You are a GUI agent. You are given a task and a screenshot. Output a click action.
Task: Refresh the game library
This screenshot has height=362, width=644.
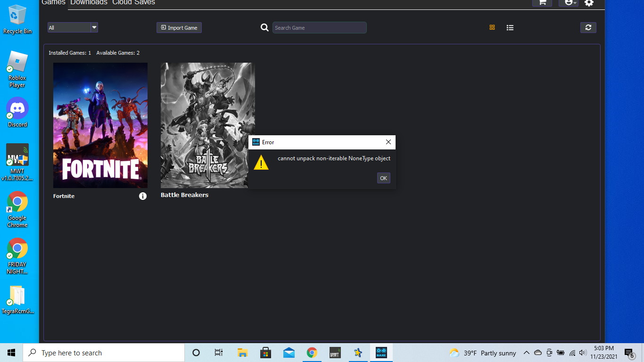tap(588, 27)
